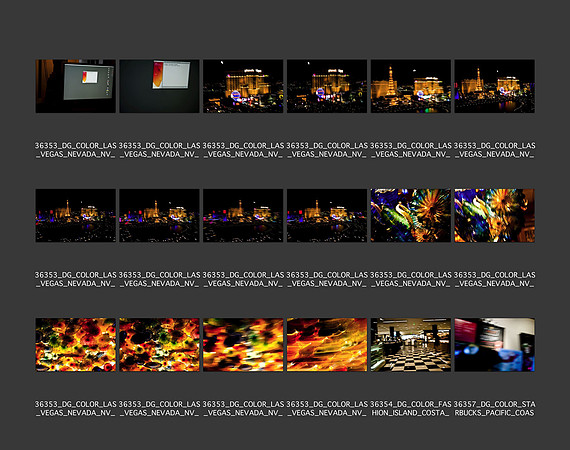This screenshot has height=450, width=570.
Task: Click the 36357_DG_COLOR_STARBUCKS_PACIFIC_COAS filename
Action: pos(494,409)
